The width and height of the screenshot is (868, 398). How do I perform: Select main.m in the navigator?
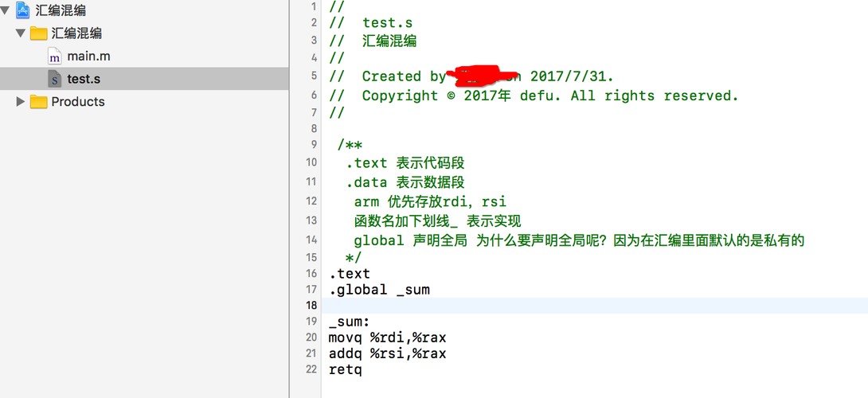[x=89, y=57]
